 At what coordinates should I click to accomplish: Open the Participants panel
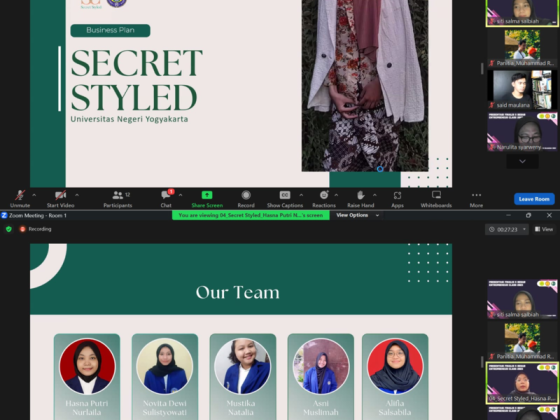click(x=118, y=199)
